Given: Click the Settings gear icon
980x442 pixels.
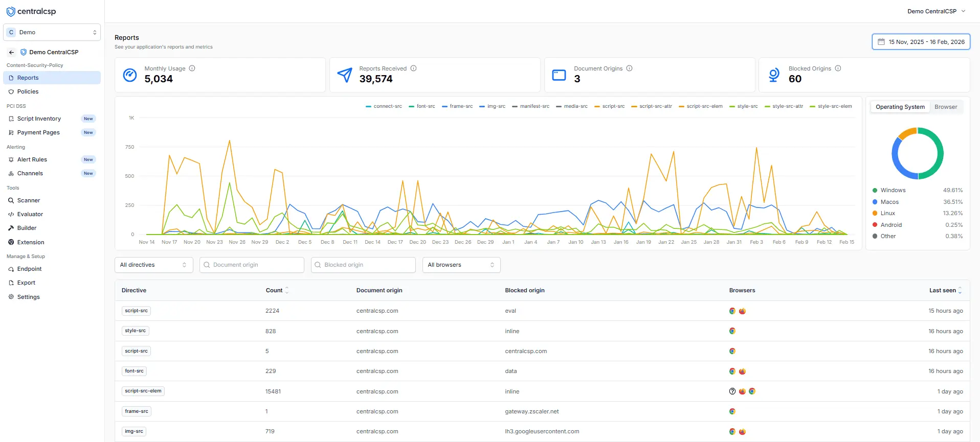Looking at the screenshot, I should pos(11,297).
